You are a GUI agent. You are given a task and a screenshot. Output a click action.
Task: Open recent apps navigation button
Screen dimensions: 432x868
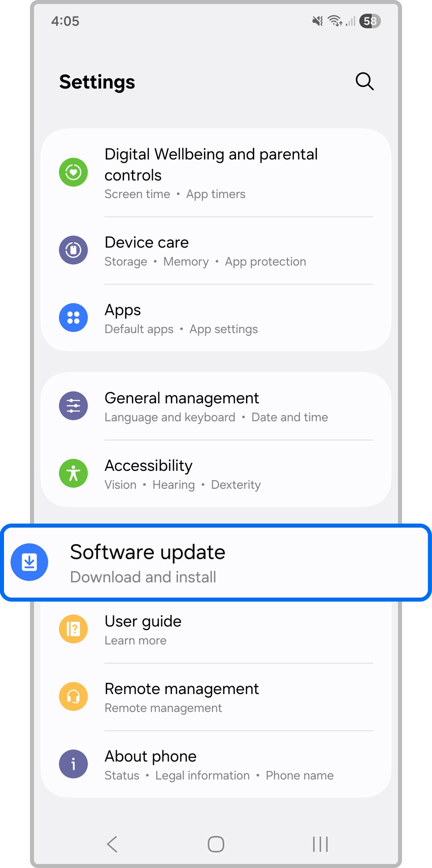[x=320, y=844]
